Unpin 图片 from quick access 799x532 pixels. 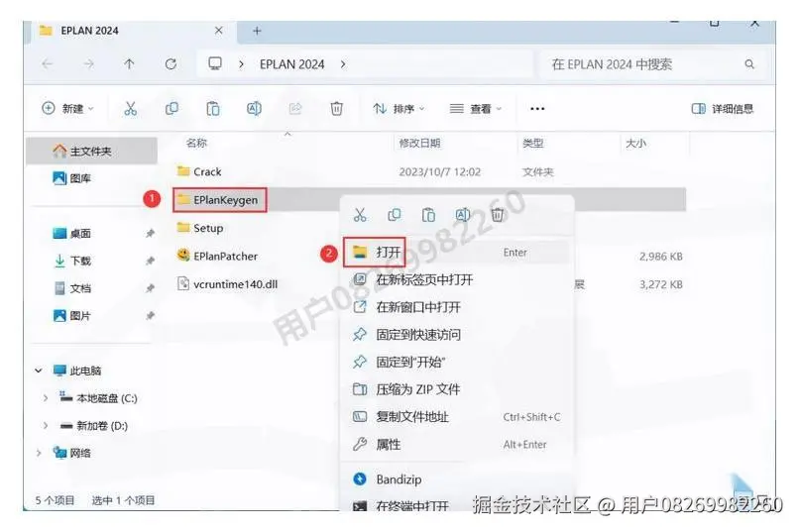[150, 316]
